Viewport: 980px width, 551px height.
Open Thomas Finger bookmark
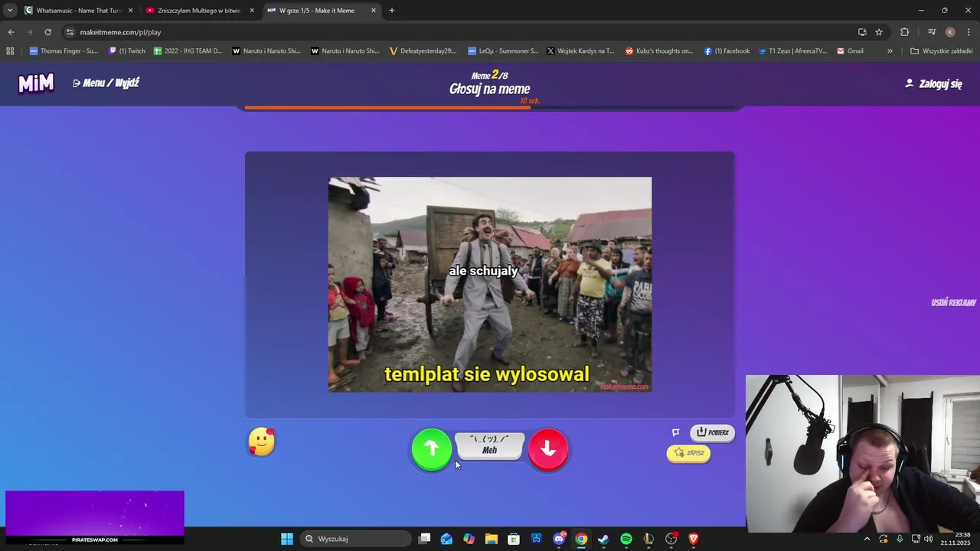point(64,51)
